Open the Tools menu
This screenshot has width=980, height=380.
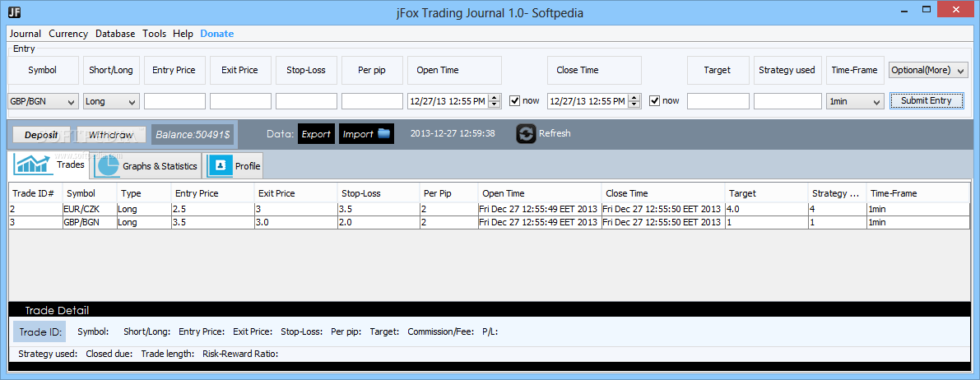click(155, 34)
